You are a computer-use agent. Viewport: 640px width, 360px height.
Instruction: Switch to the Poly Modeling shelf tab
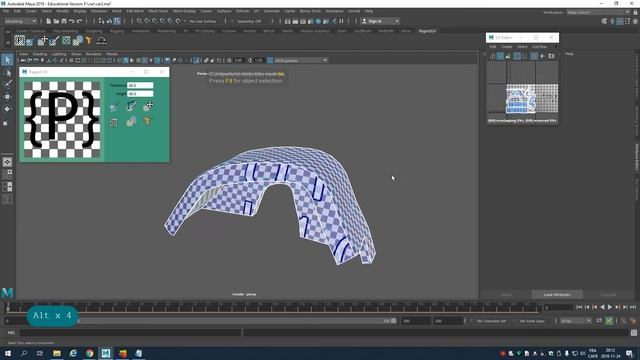point(65,31)
